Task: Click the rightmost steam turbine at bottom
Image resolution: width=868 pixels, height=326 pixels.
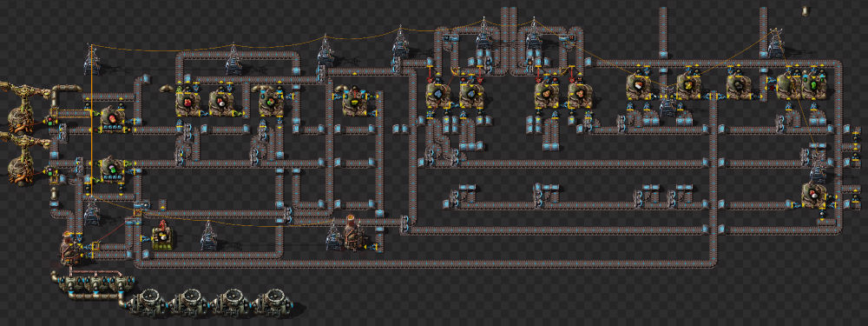Action: [273, 303]
